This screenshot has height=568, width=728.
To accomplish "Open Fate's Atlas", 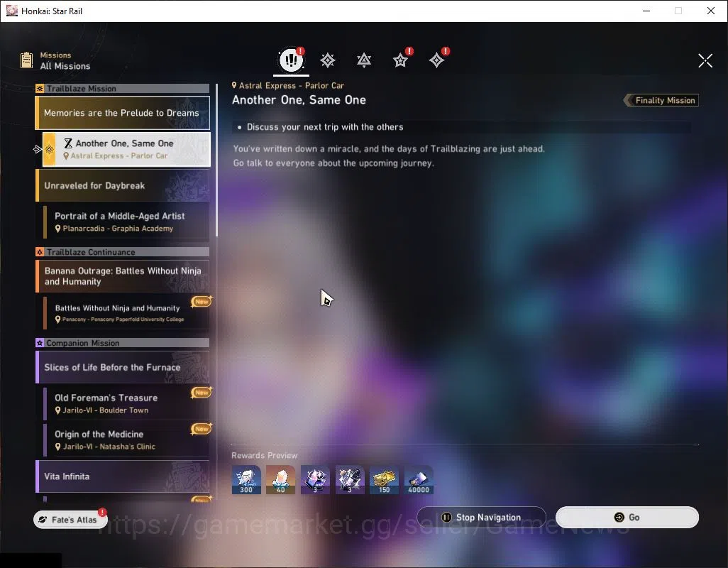I will [x=70, y=519].
